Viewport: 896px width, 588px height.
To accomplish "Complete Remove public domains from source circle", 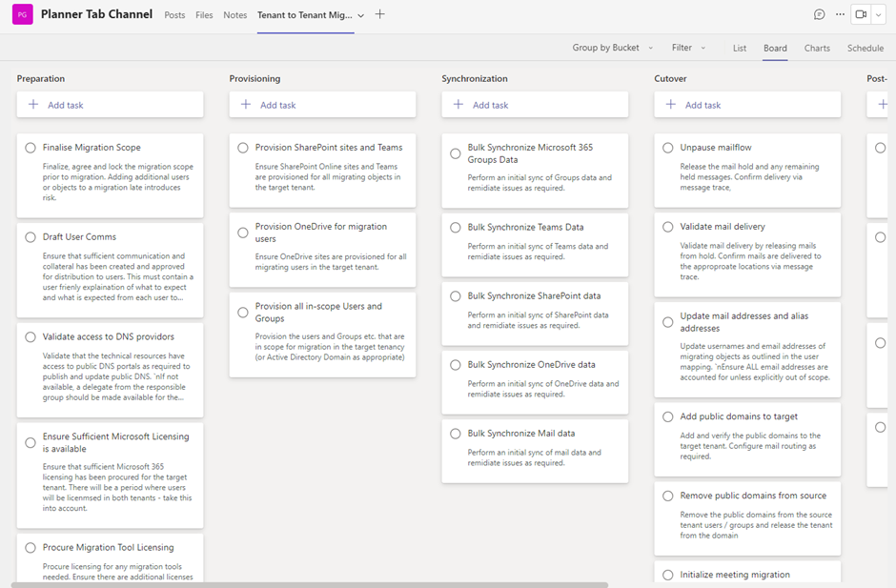I will pyautogui.click(x=667, y=496).
